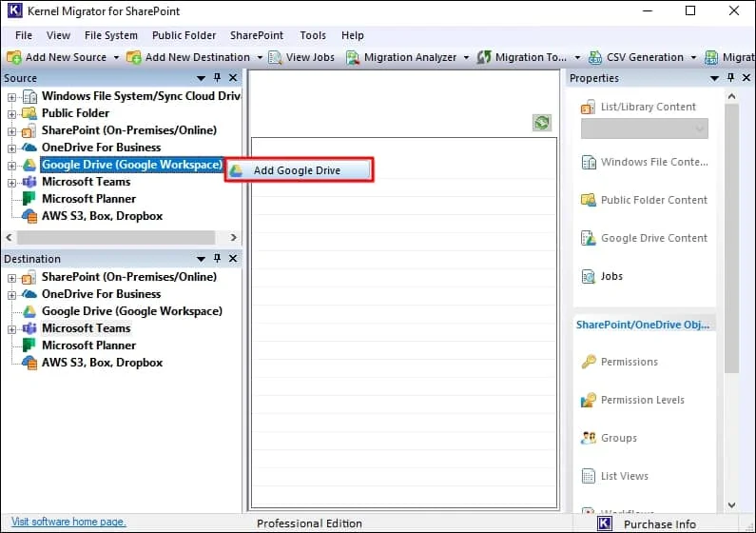Click the Permission Levels icon
This screenshot has width=756, height=533.
pos(589,400)
